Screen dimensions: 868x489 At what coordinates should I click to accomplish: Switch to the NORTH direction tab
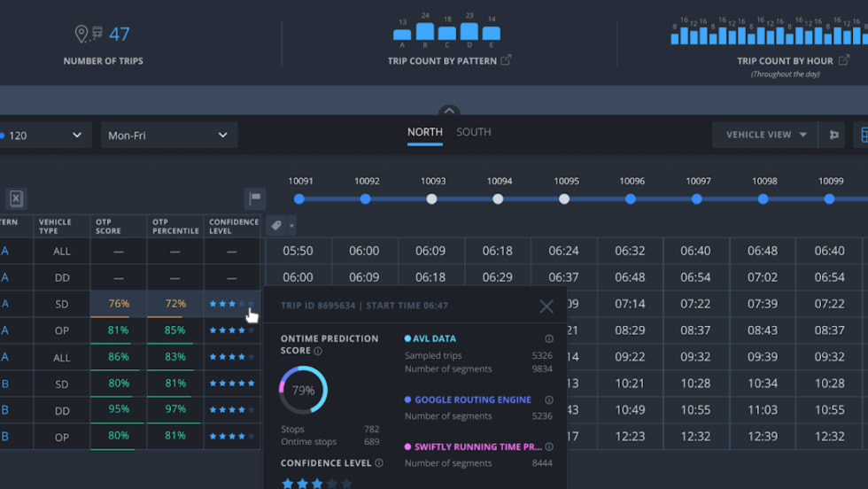point(424,132)
